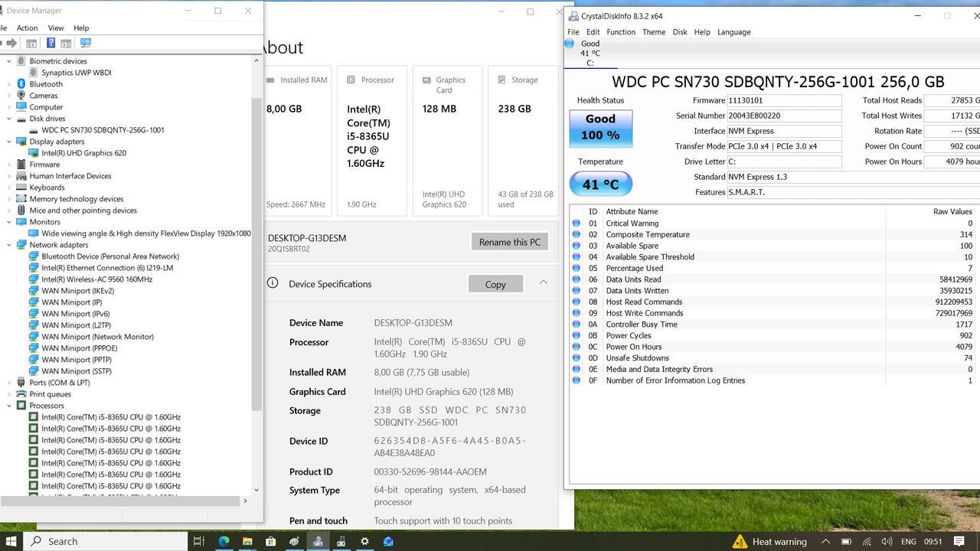Click the 41 °C temperature button
The width and height of the screenshot is (980, 551).
601,184
